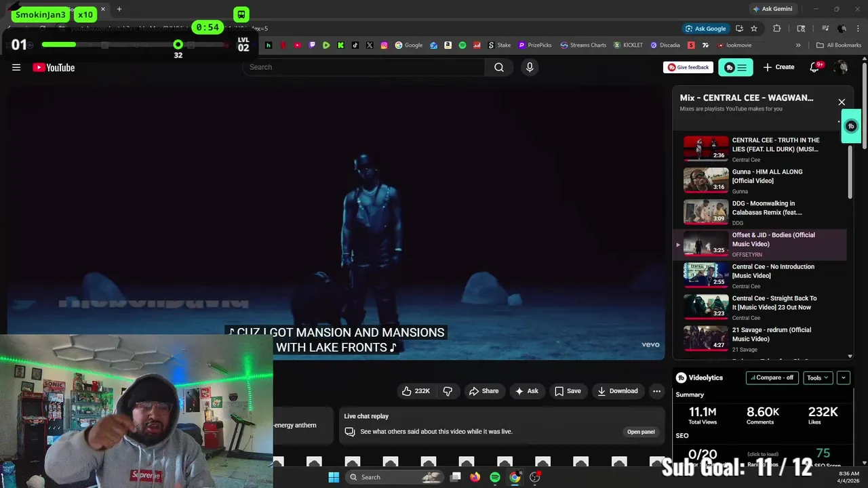Open the TubeBuddy menu icon in header

click(736, 67)
